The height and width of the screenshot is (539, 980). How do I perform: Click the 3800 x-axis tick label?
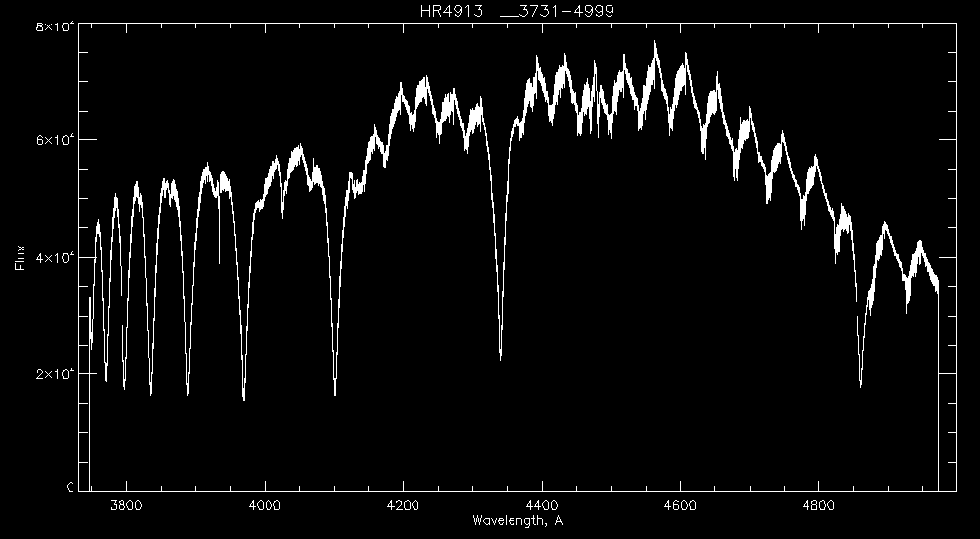126,505
